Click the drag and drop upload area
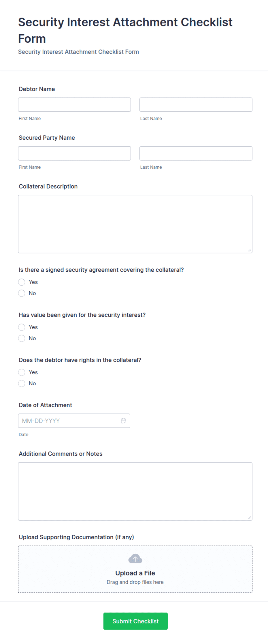The width and height of the screenshot is (268, 644). (135, 569)
